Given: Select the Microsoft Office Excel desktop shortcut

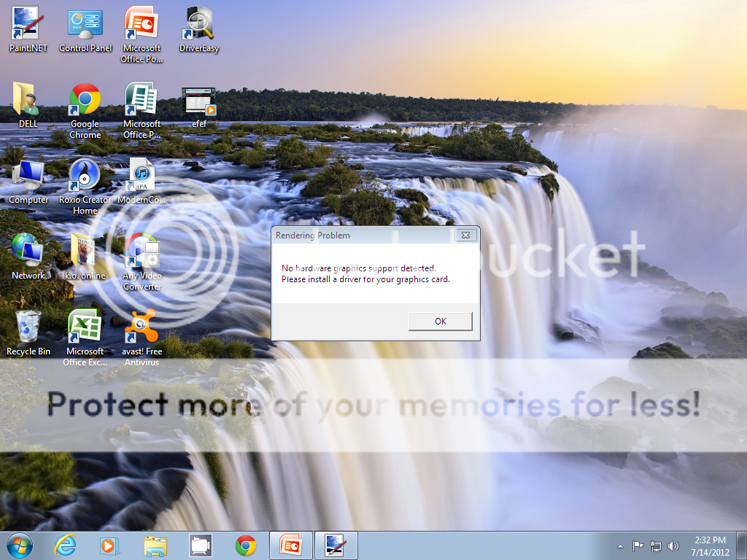Looking at the screenshot, I should [85, 328].
